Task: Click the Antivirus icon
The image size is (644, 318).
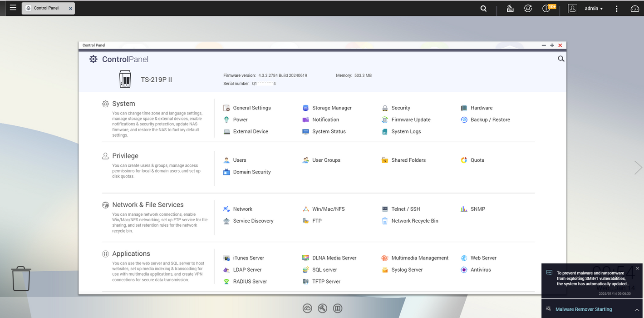Action: [464, 270]
